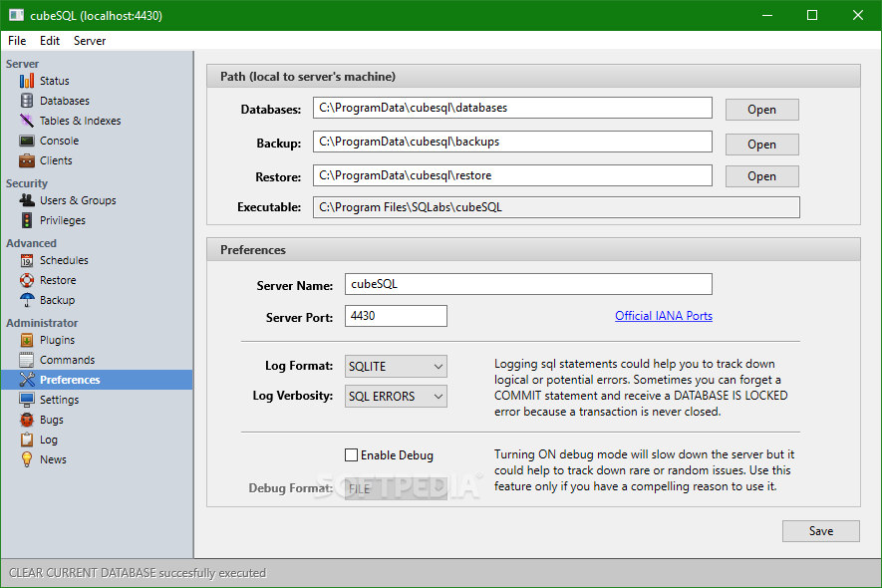Click Open button for Databases path
This screenshot has width=882, height=588.
(761, 110)
